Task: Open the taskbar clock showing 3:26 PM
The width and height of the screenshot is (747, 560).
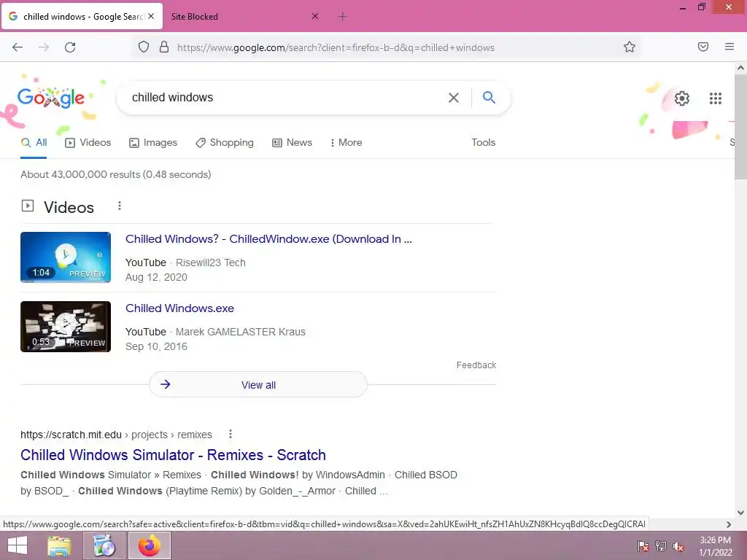Action: tap(715, 546)
